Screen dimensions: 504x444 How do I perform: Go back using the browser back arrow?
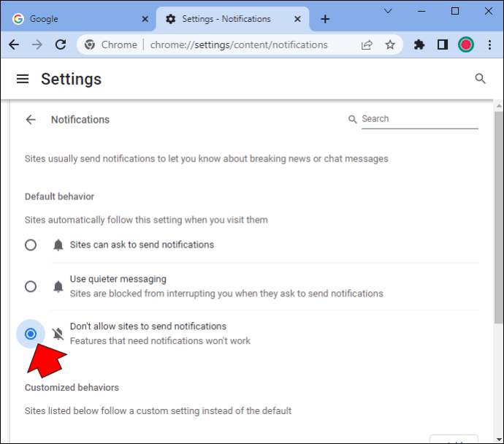click(x=14, y=45)
